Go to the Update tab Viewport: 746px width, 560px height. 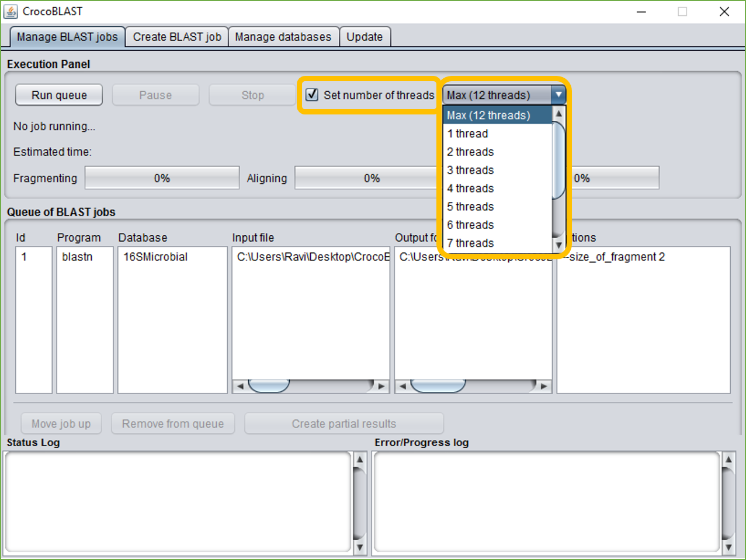[365, 37]
